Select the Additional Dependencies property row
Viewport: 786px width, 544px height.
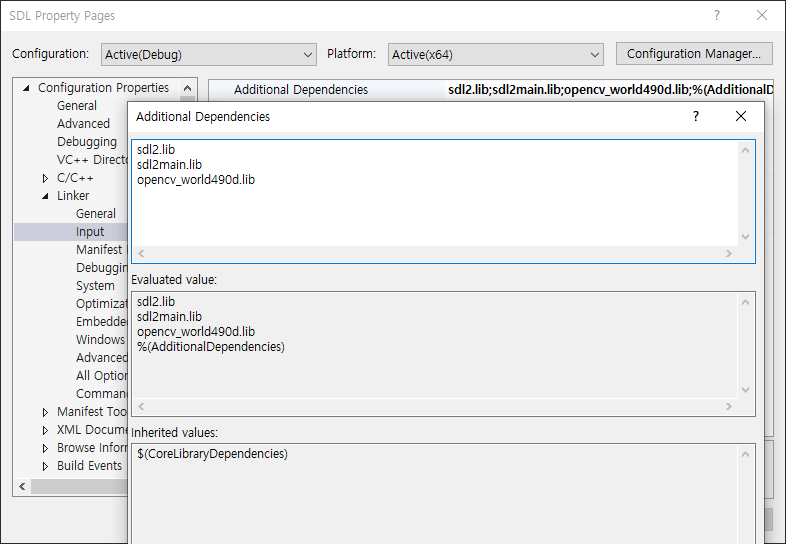pyautogui.click(x=491, y=90)
